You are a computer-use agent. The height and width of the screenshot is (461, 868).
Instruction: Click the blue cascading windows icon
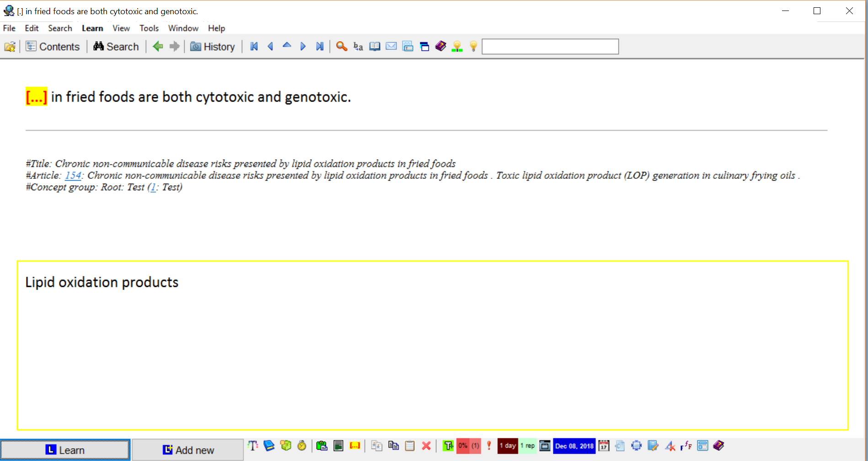click(424, 46)
